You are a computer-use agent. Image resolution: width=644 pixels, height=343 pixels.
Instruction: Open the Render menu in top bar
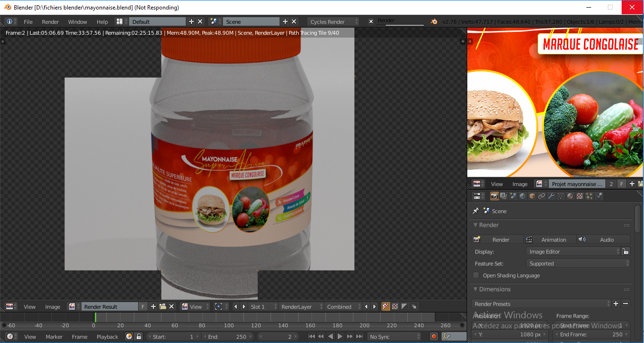tap(50, 22)
